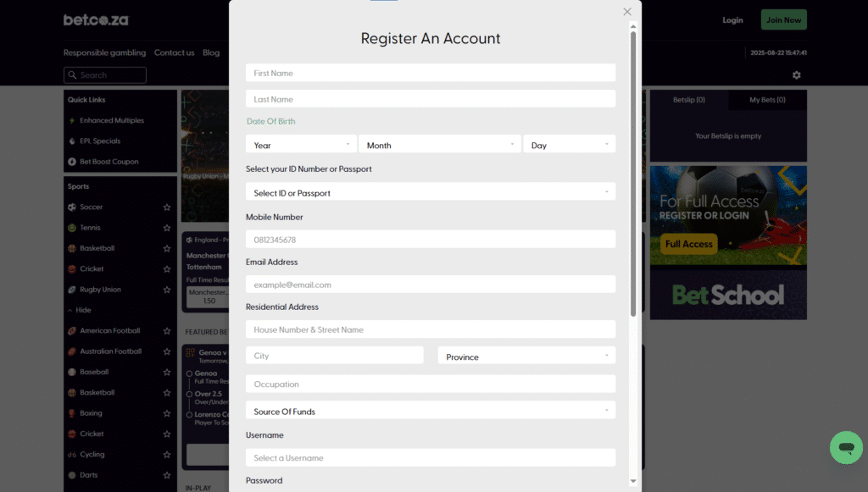Screen dimensions: 868x492
Task: Collapse sports list with Hide
Action: (79, 310)
